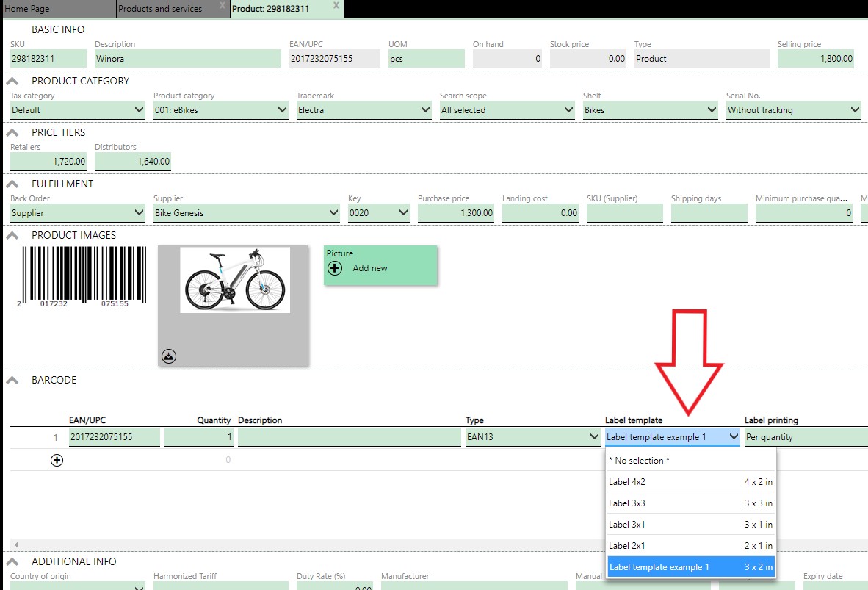Collapse the Product Images section

(12, 236)
